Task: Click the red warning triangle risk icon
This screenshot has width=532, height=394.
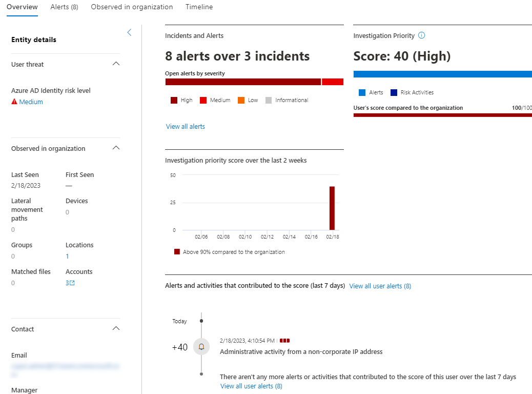Action: [14, 102]
